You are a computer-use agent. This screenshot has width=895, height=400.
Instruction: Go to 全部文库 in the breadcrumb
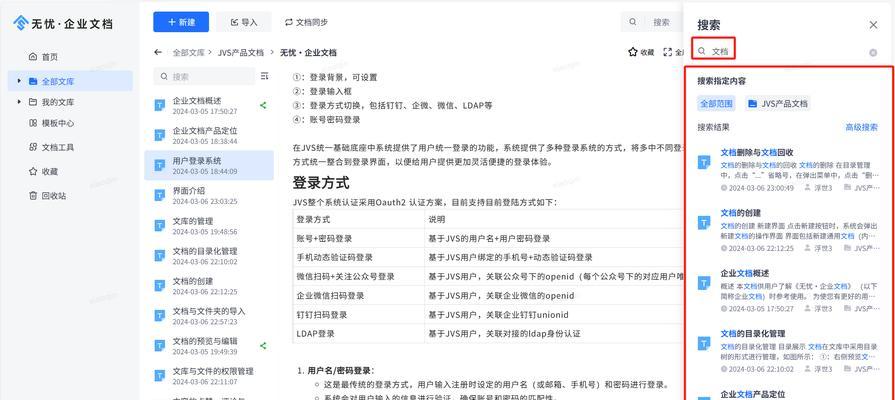click(188, 52)
